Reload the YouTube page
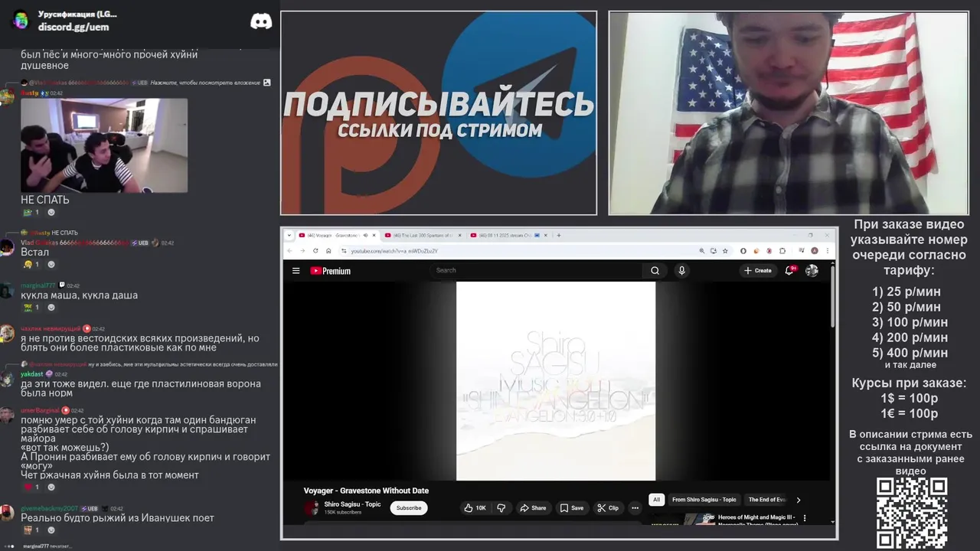The image size is (980, 551). 315,250
